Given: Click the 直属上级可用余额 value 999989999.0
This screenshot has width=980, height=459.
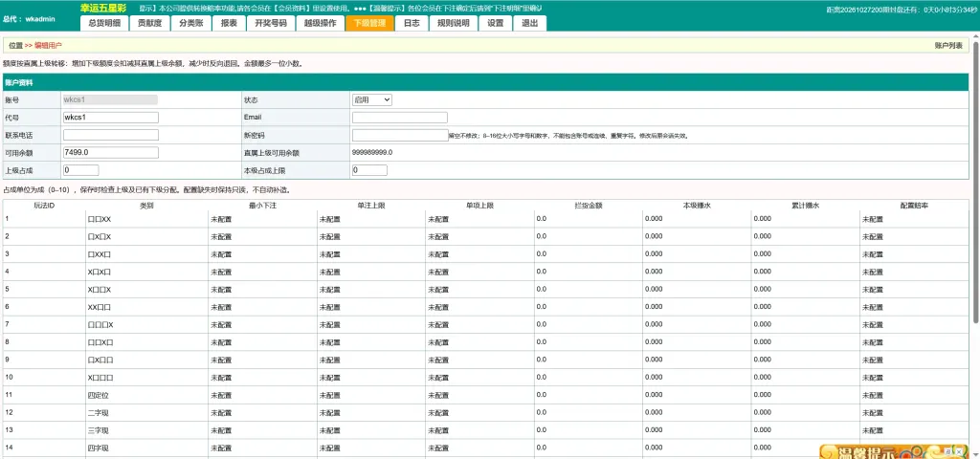Looking at the screenshot, I should 372,152.
